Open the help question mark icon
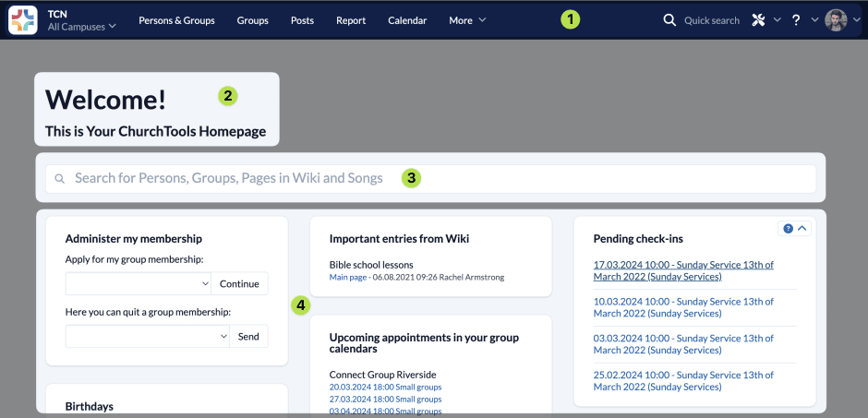The height and width of the screenshot is (418, 868). coord(796,20)
